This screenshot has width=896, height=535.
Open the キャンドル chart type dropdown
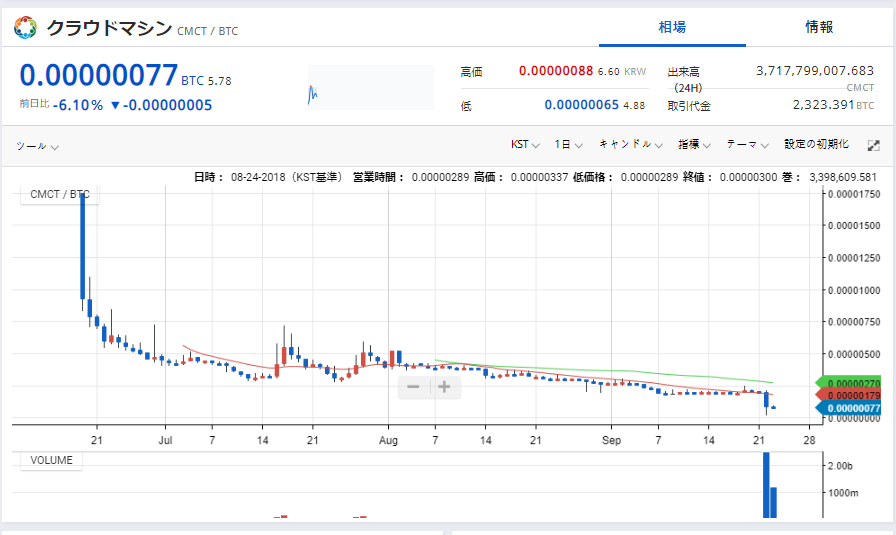631,145
